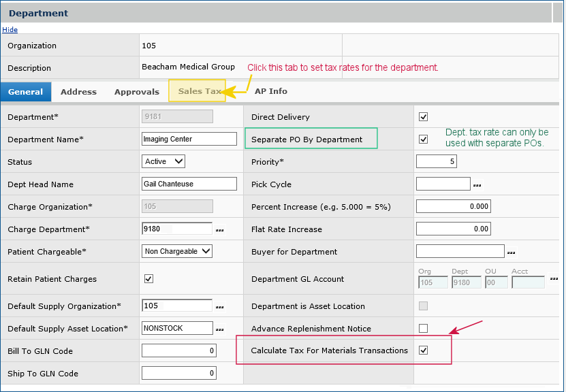Click the Department Name input field
This screenshot has width=566, height=392.
pos(189,139)
